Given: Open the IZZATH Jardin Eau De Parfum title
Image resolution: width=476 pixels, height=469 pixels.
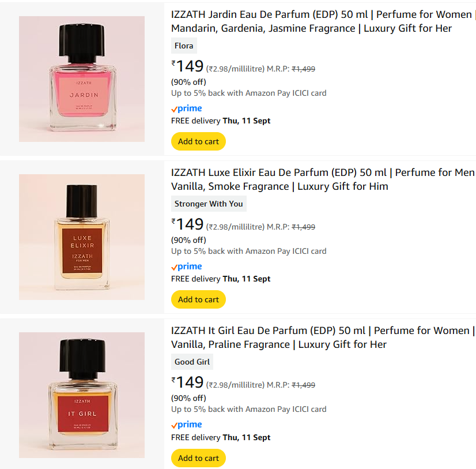Looking at the screenshot, I should click(x=322, y=21).
